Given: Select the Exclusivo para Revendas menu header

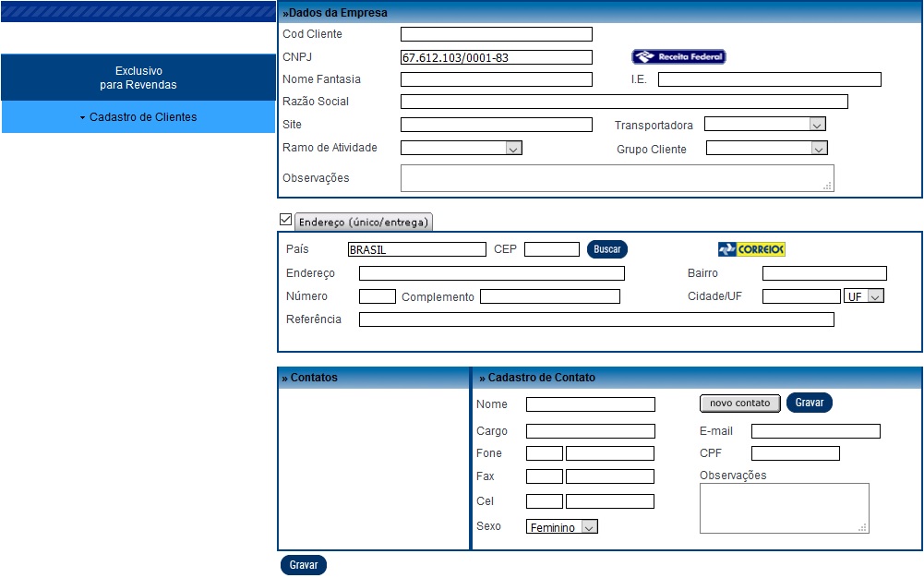Looking at the screenshot, I should (138, 78).
